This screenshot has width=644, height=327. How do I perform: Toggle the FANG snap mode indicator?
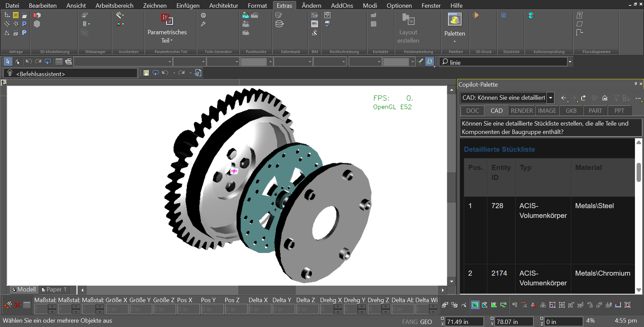(x=410, y=322)
